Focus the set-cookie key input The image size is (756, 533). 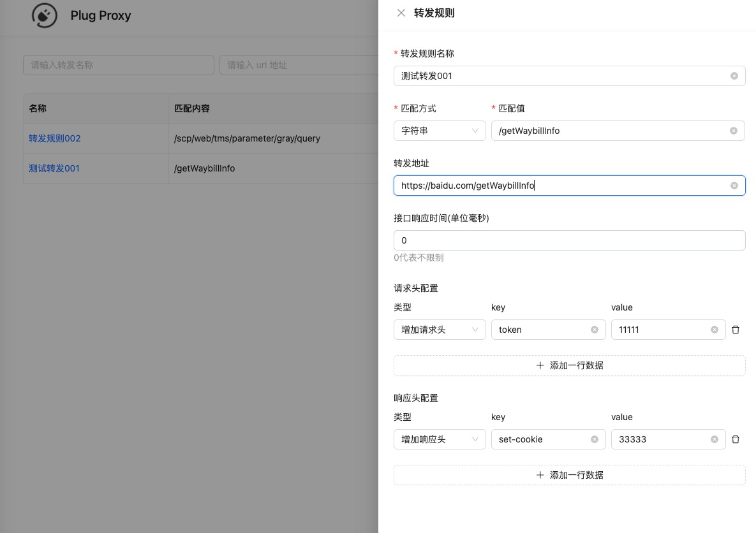click(548, 439)
